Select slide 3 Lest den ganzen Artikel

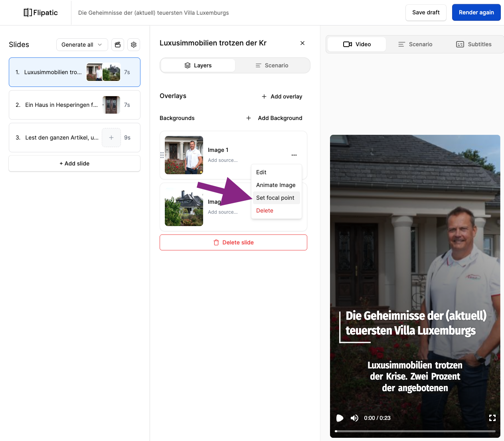click(75, 138)
